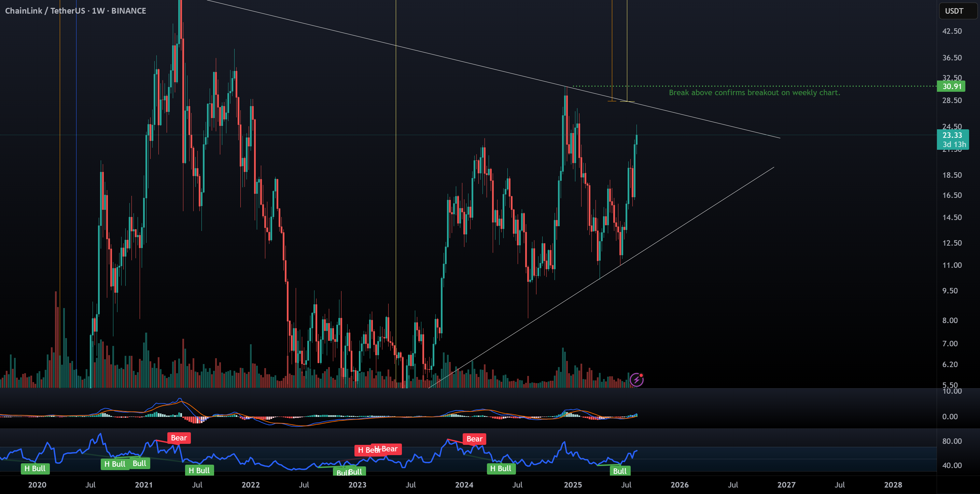
Task: Click the 11.00 price axis value
Action: click(x=952, y=265)
